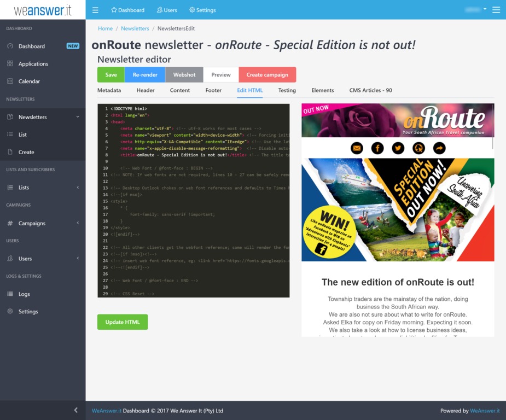The image size is (506, 420).
Task: Collapse the Newsletters sidebar menu
Action: (43, 117)
